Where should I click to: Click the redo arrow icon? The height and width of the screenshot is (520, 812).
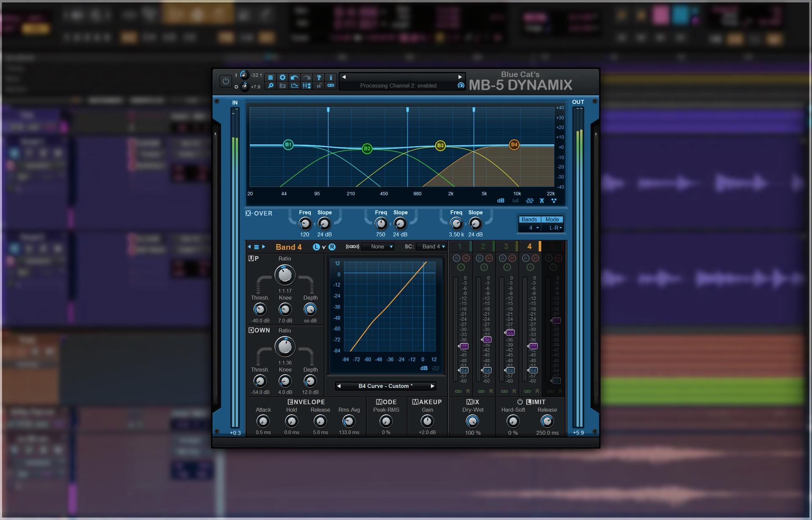coord(307,77)
